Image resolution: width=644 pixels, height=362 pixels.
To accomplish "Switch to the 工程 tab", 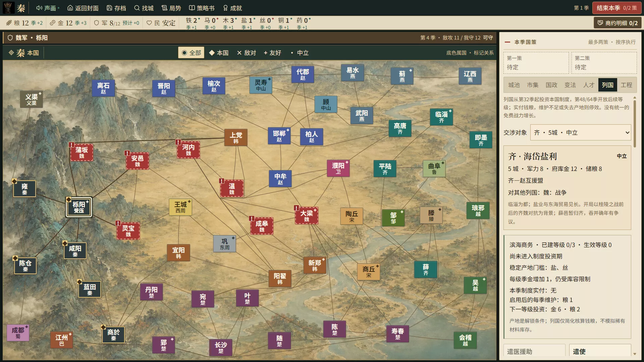I will click(626, 85).
